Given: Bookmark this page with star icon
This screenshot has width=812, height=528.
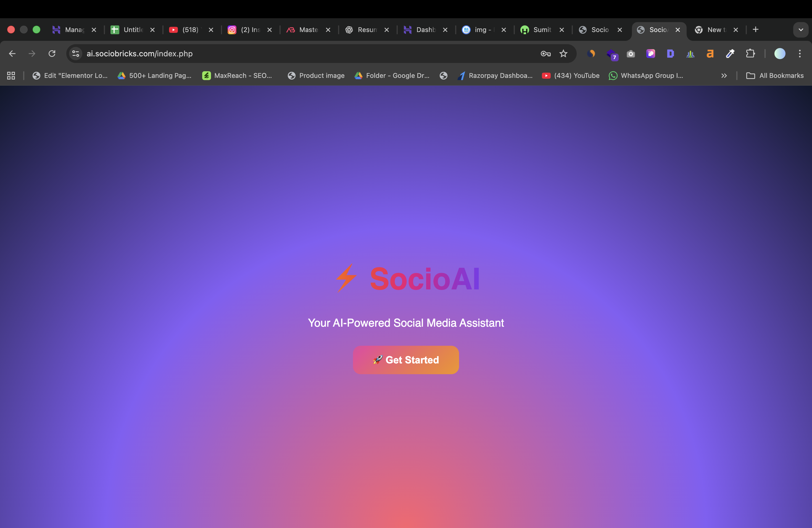Looking at the screenshot, I should click(x=563, y=54).
